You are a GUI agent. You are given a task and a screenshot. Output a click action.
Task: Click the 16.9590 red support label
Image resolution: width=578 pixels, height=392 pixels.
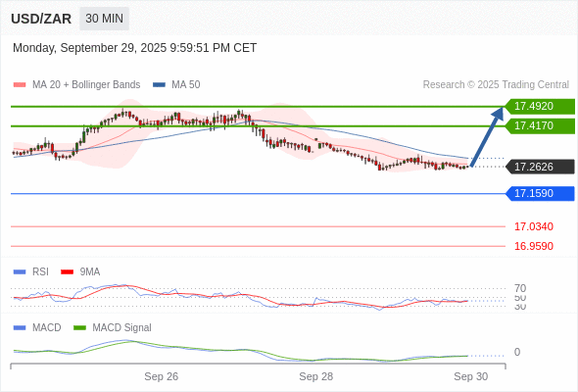pos(533,246)
